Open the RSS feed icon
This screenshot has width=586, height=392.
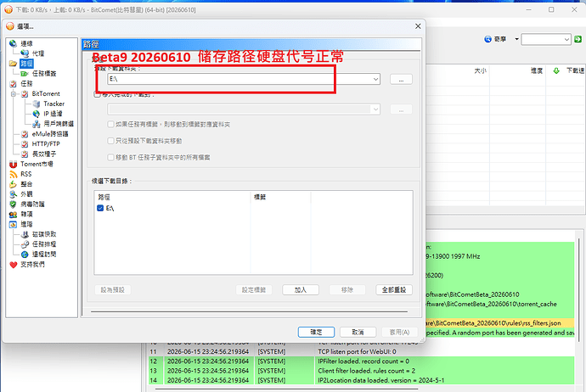[x=13, y=174]
